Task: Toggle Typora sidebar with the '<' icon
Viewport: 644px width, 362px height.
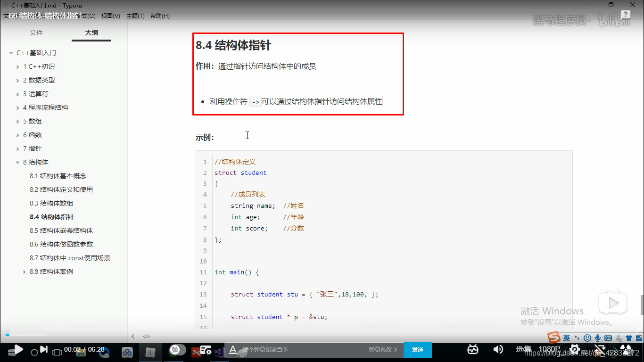Action: [133, 336]
